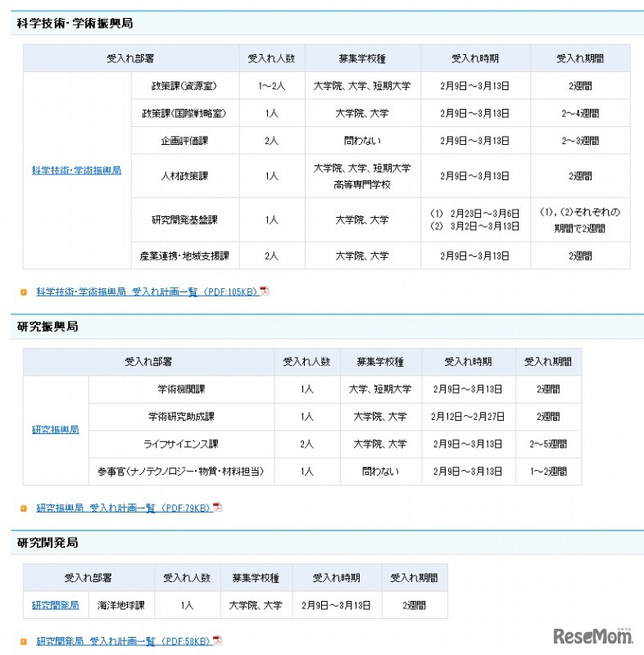Image resolution: width=644 pixels, height=655 pixels.
Task: Click 学術機関課 department cell
Action: (x=181, y=389)
